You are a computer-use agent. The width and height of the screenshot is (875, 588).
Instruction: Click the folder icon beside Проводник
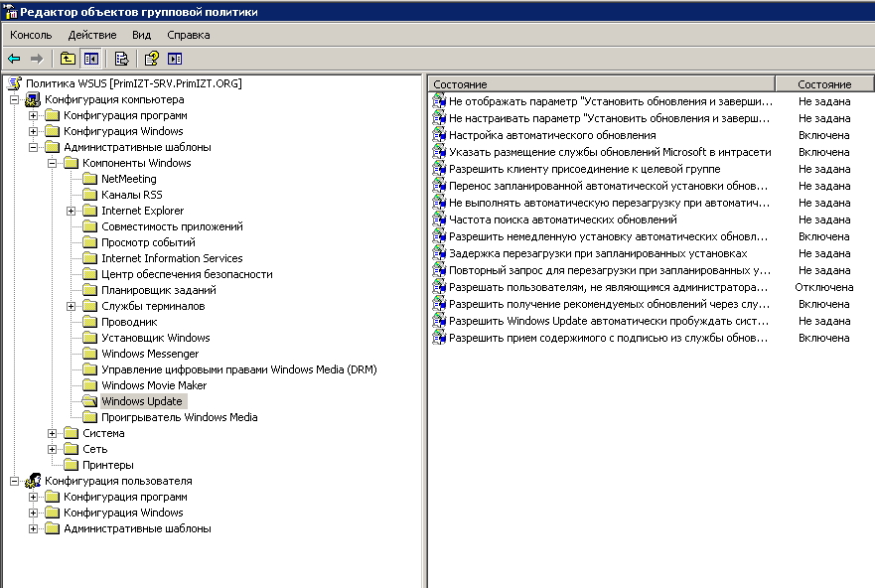[89, 322]
